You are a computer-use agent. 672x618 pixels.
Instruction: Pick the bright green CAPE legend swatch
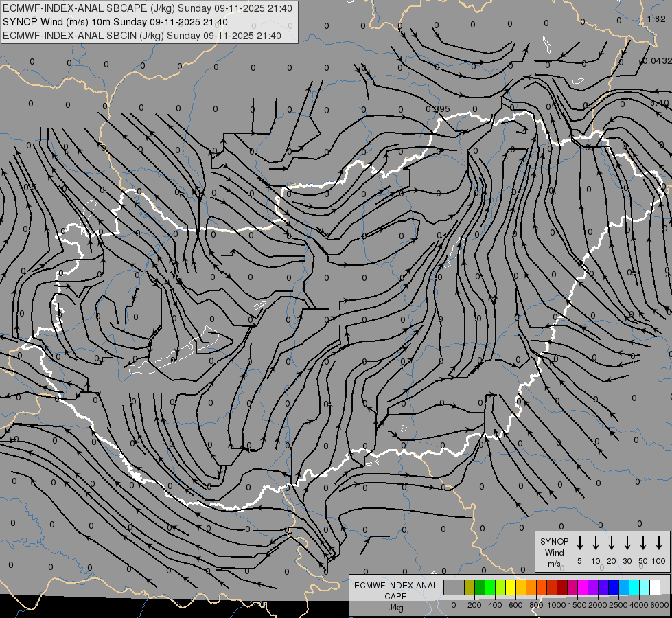click(490, 587)
